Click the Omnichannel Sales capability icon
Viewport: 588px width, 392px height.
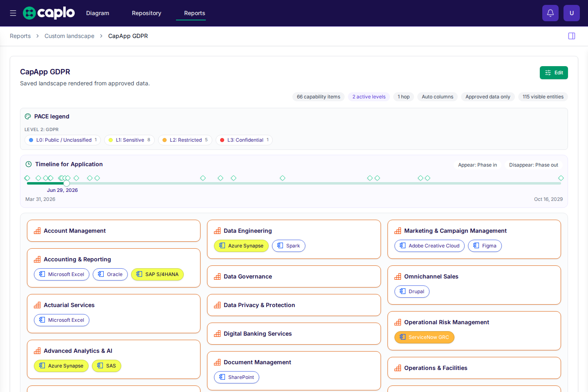pyautogui.click(x=398, y=276)
